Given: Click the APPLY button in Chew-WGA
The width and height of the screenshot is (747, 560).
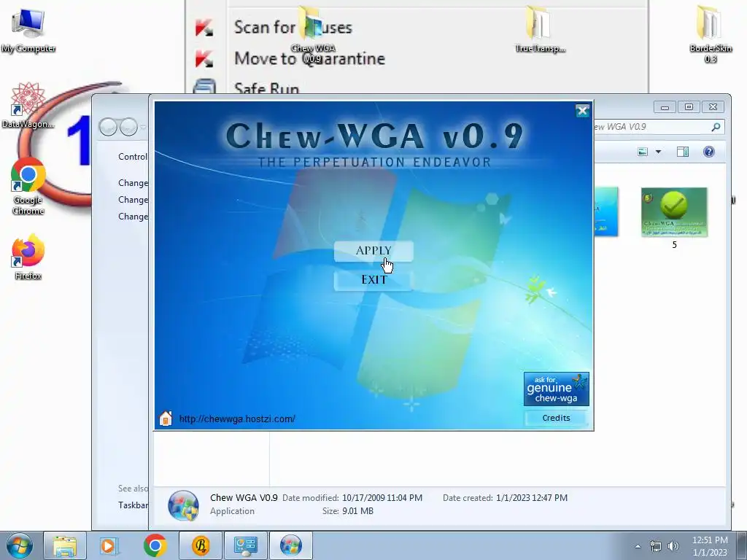Looking at the screenshot, I should (x=373, y=251).
